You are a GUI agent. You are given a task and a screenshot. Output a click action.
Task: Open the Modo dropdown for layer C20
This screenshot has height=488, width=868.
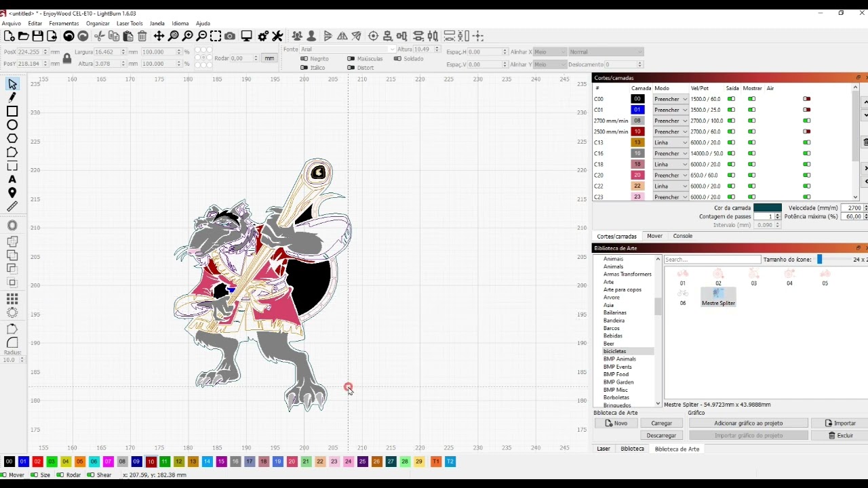pyautogui.click(x=671, y=175)
